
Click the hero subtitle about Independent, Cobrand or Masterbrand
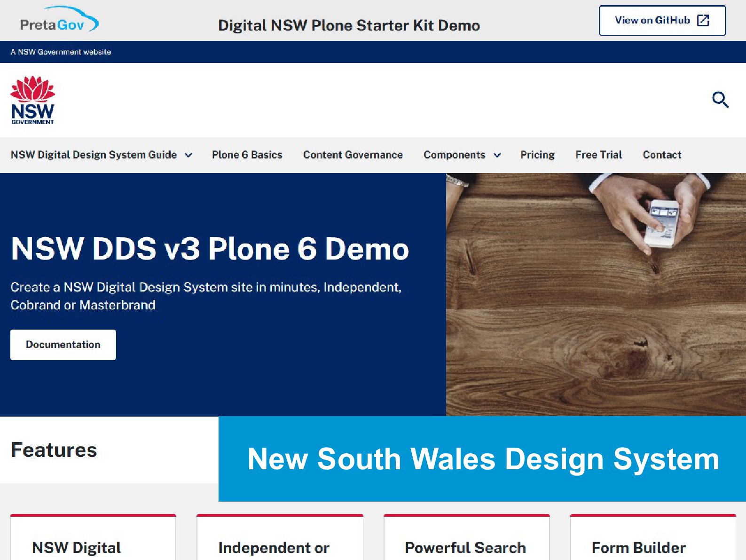point(206,296)
